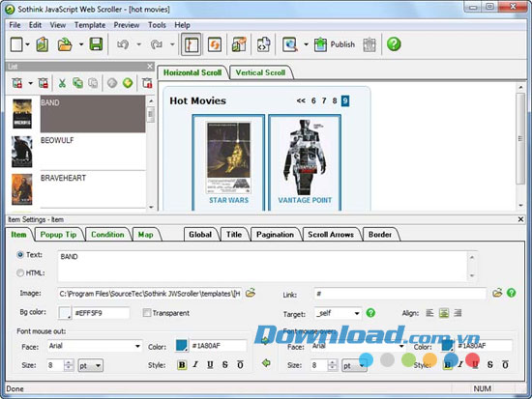The height and width of the screenshot is (399, 532).
Task: Move item down with green arrow icon
Action: (x=128, y=83)
